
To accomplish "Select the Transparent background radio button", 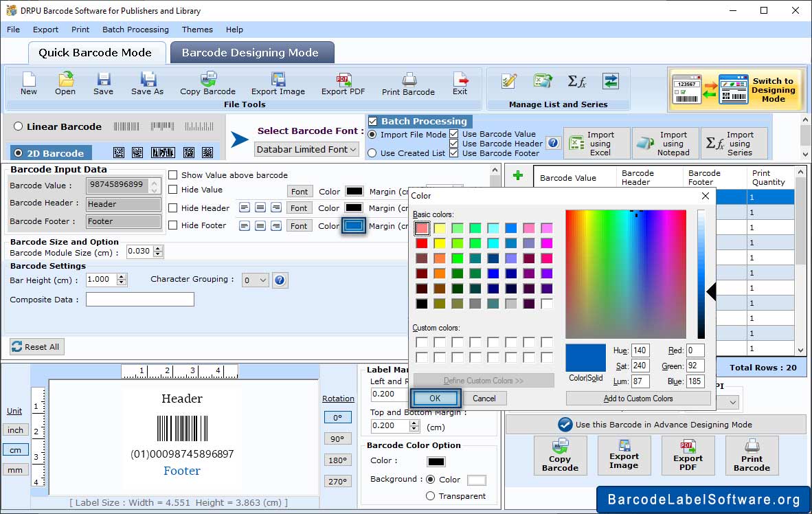I will pyautogui.click(x=430, y=496).
